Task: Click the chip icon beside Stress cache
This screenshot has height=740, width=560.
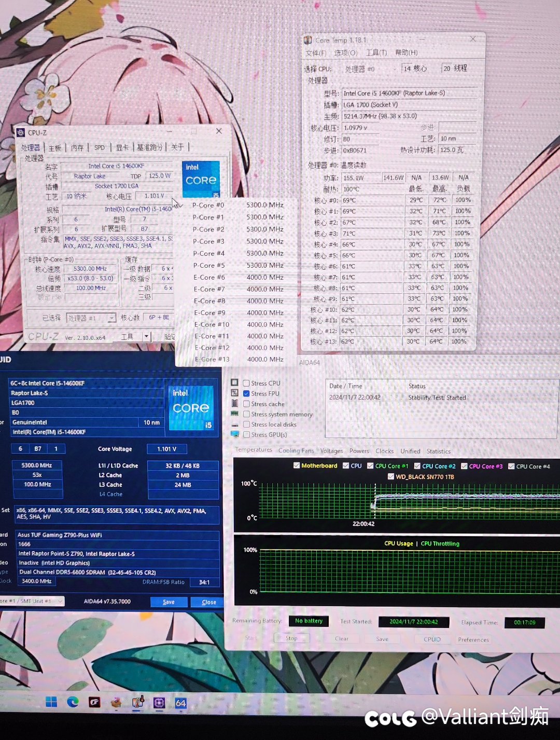Action: (234, 403)
